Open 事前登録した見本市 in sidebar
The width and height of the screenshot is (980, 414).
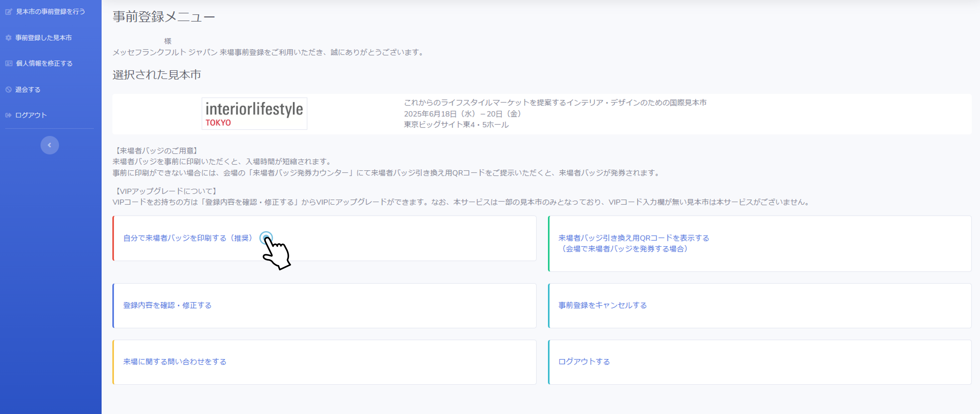pyautogui.click(x=43, y=38)
